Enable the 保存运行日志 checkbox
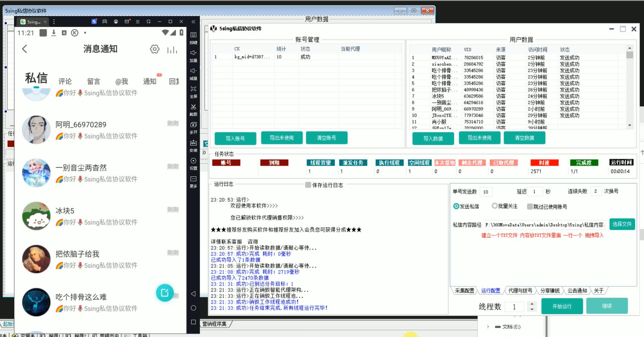644x337 pixels. click(x=308, y=185)
